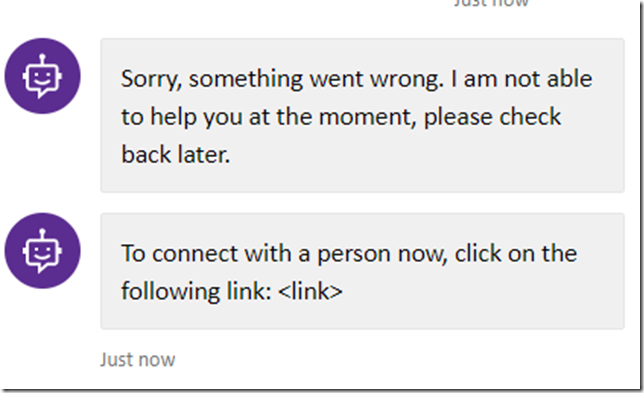The image size is (644, 393).
Task: Click 'please check' text in the error bubble
Action: click(x=492, y=117)
